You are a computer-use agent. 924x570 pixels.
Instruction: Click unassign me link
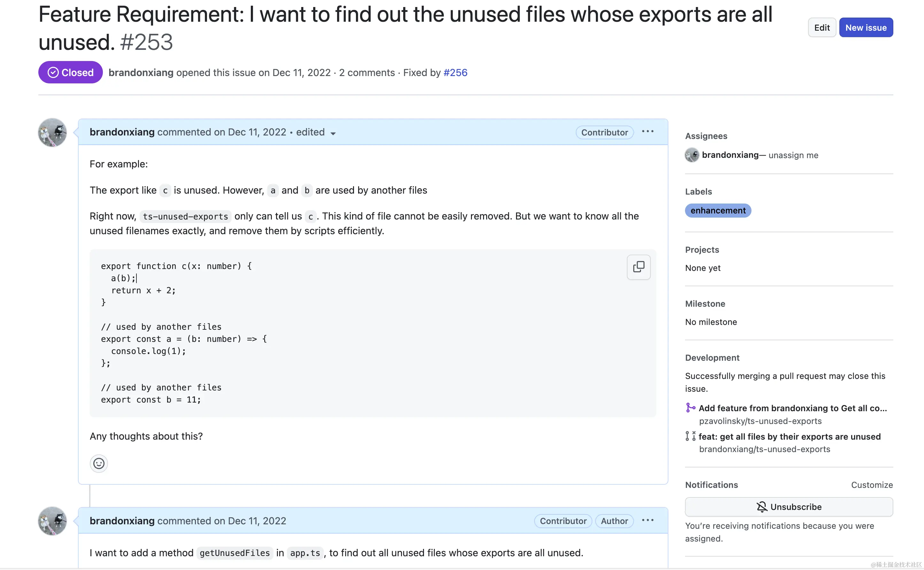tap(793, 155)
